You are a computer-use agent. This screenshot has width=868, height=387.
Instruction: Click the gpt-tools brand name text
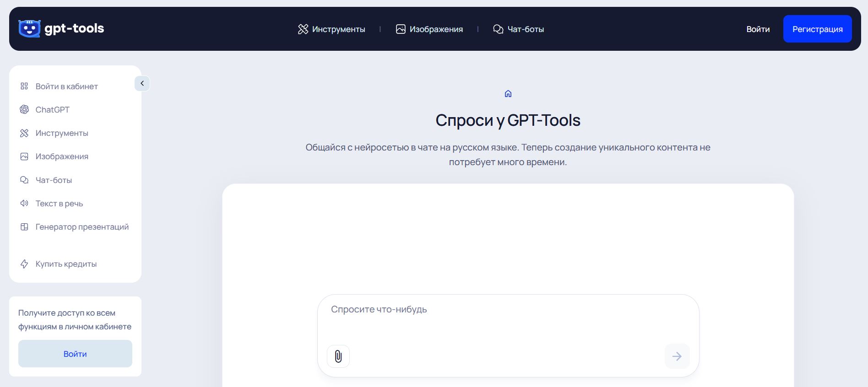[74, 28]
